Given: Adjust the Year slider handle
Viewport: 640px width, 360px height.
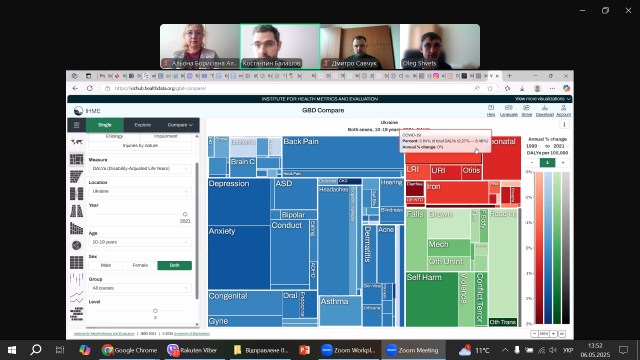Looking at the screenshot, I should tap(185, 214).
